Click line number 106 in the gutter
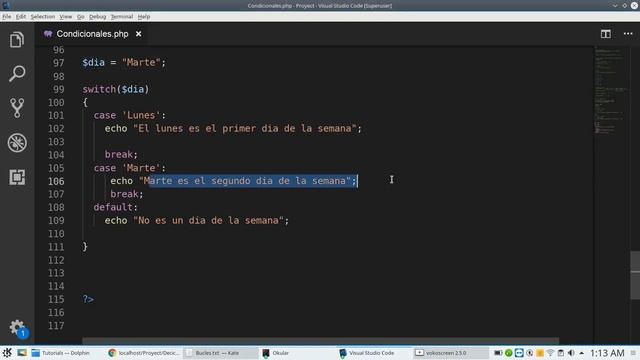This screenshot has width=640, height=360. pos(56,181)
